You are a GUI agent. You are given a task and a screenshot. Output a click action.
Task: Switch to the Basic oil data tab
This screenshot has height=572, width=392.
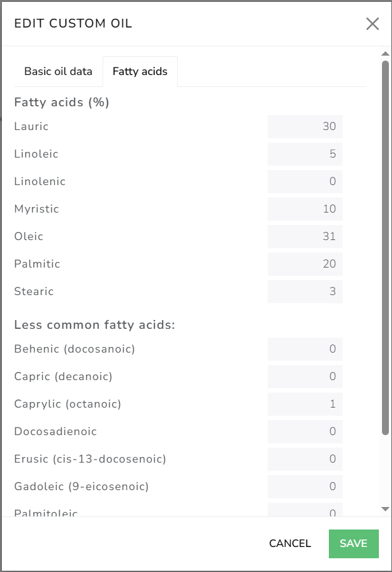[57, 71]
